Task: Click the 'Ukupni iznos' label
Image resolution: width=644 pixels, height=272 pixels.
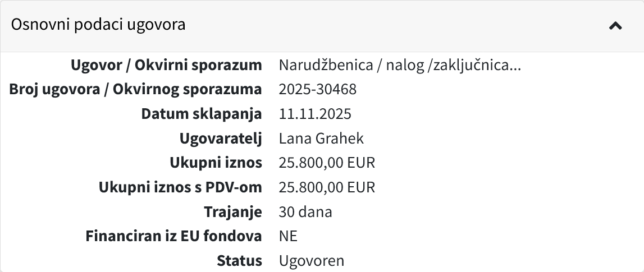Action: (x=216, y=163)
